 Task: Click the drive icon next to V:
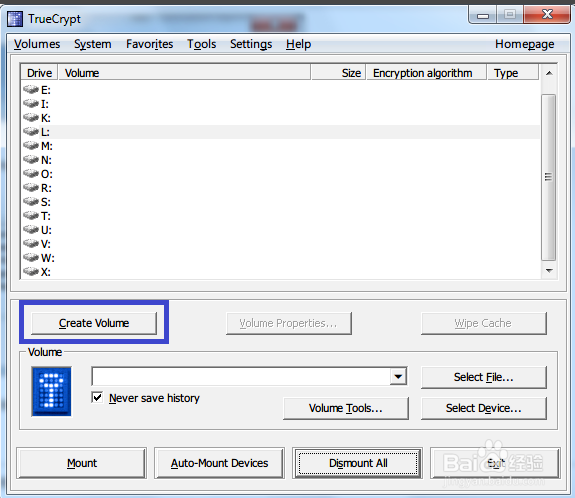click(x=31, y=243)
